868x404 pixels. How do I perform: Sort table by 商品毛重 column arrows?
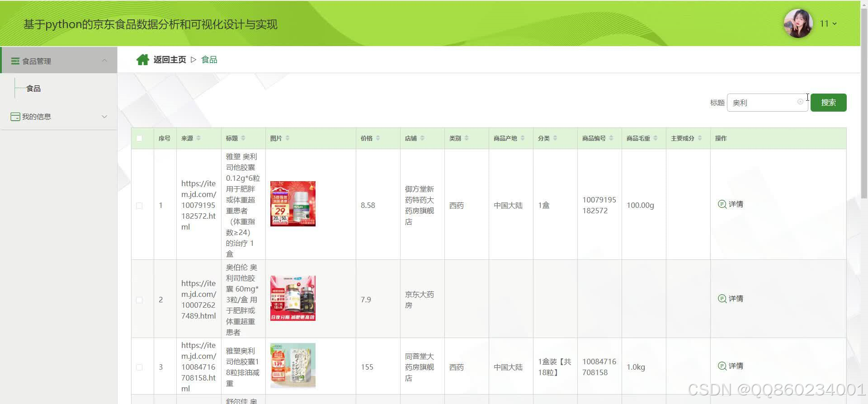click(x=656, y=138)
